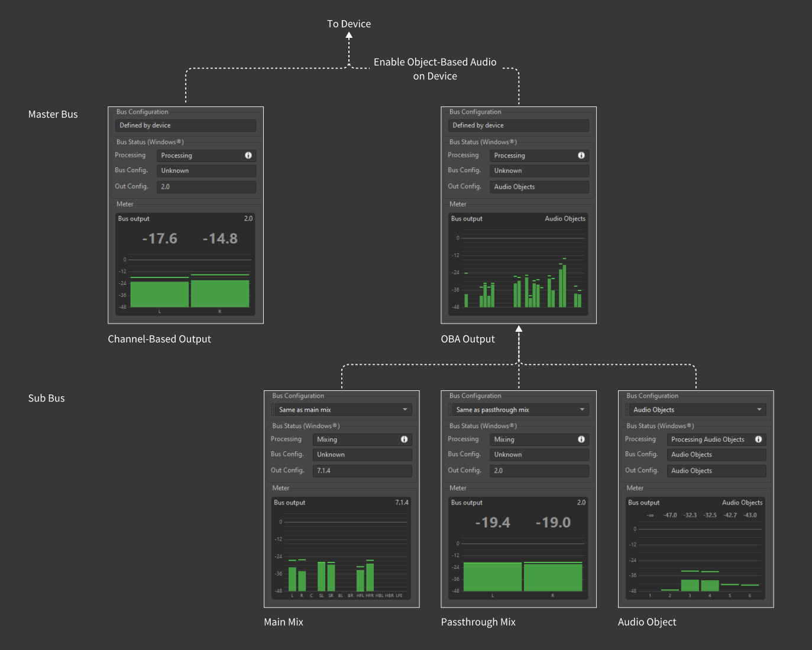Viewport: 812px width, 650px height.
Task: Click info icon beside Processing Audio Objects
Action: 758,439
